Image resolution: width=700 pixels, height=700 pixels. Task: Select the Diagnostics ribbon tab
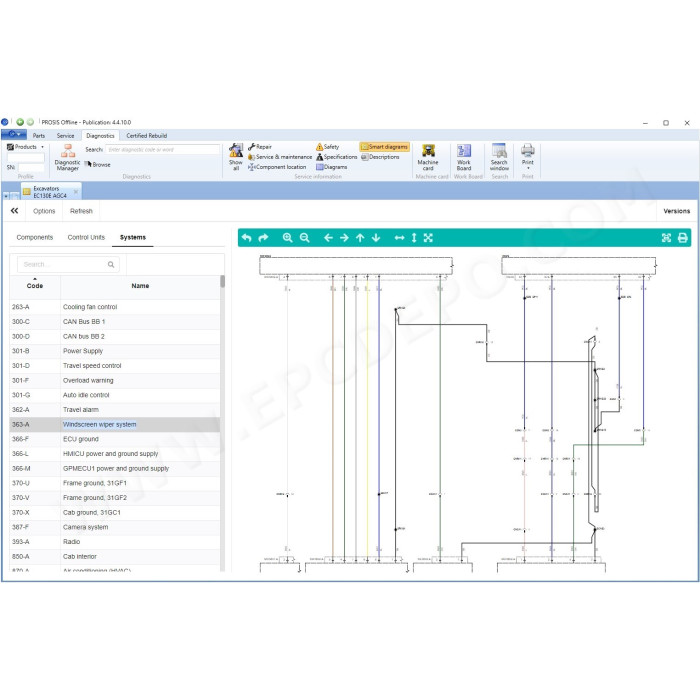100,136
